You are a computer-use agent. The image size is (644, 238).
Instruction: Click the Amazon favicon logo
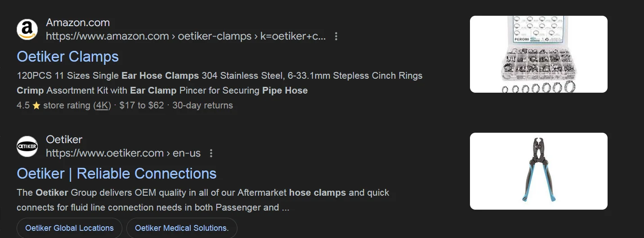tap(27, 30)
